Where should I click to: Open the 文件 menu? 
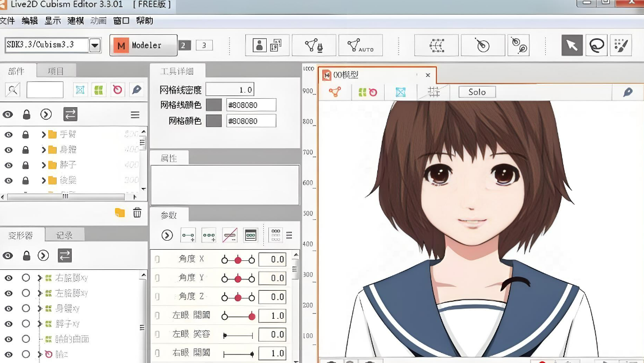[x=7, y=21]
